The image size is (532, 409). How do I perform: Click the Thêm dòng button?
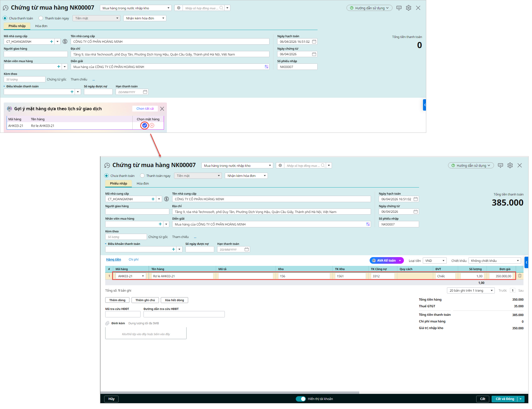117,300
